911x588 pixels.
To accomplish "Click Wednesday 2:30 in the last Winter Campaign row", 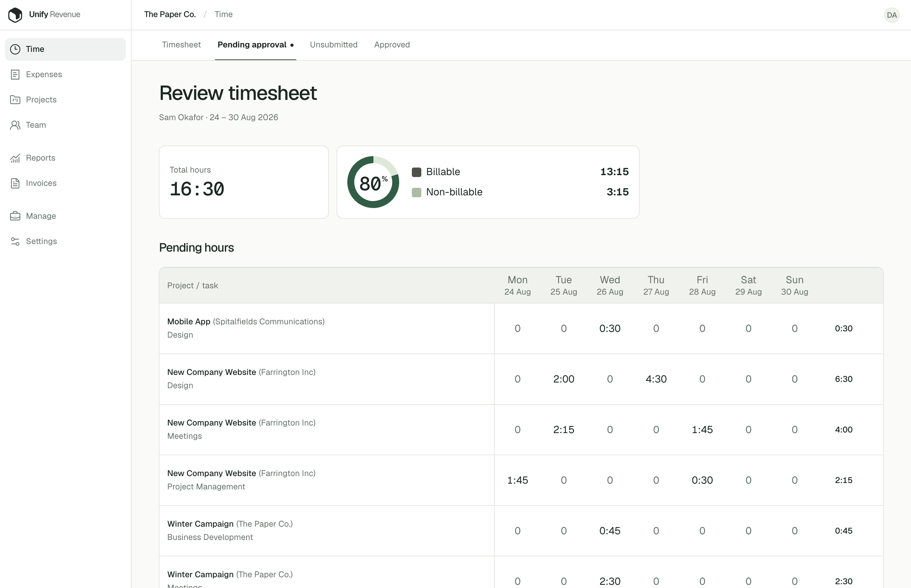I will click(610, 581).
